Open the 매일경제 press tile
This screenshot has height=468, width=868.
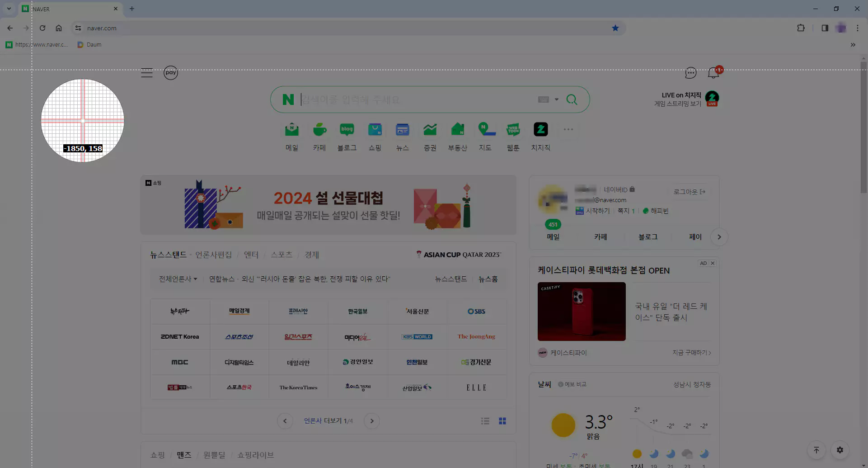[239, 311]
